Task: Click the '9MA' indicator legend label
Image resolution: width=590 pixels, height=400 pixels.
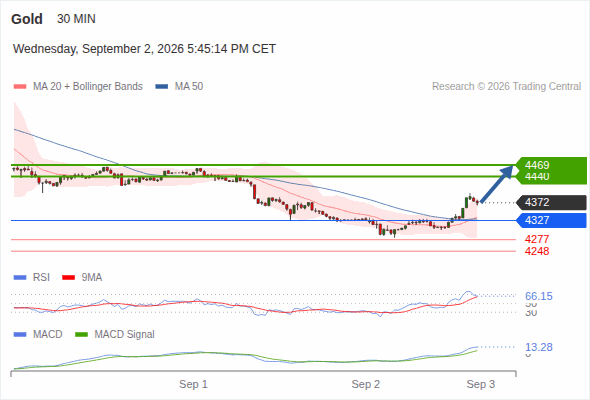Action: click(x=92, y=278)
